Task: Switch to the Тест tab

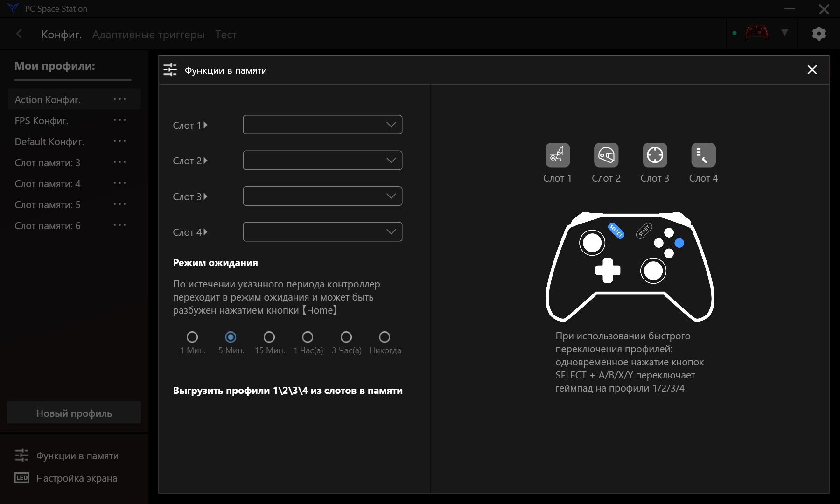Action: pyautogui.click(x=226, y=35)
